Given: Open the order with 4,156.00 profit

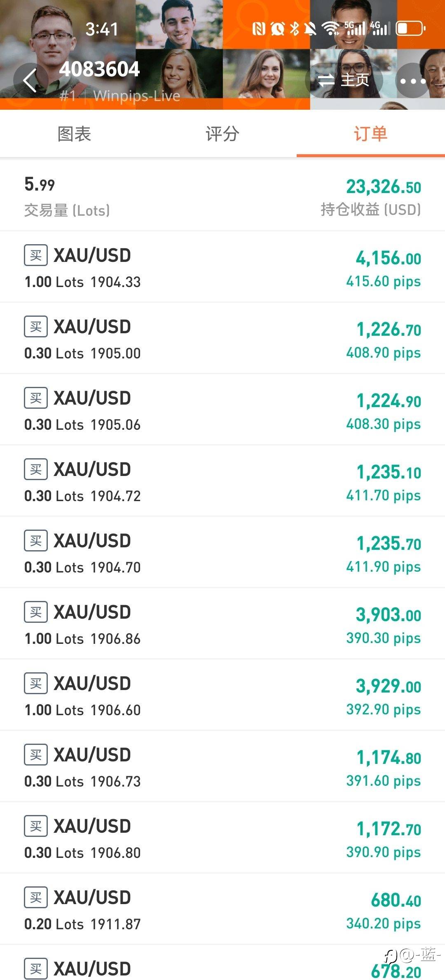Looking at the screenshot, I should pyautogui.click(x=222, y=267).
